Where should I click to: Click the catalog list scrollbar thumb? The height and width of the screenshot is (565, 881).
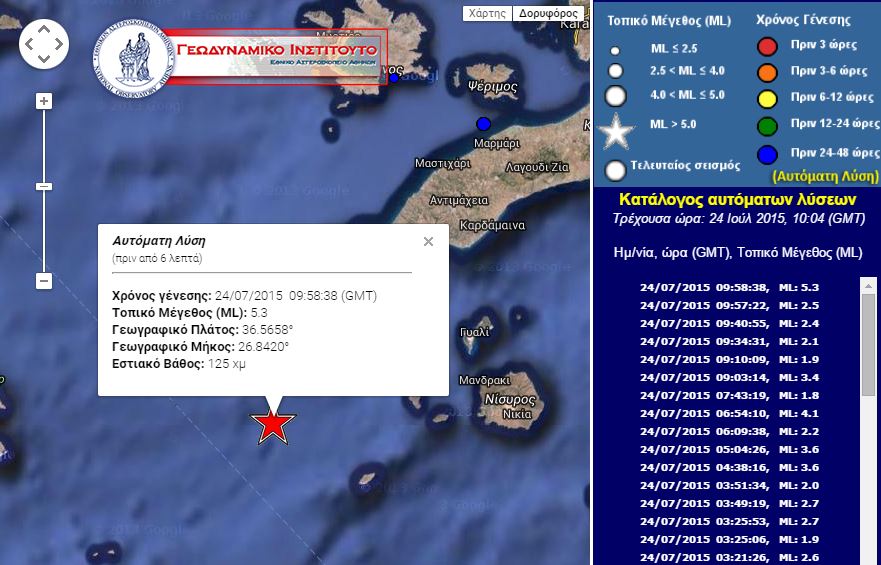(x=868, y=330)
